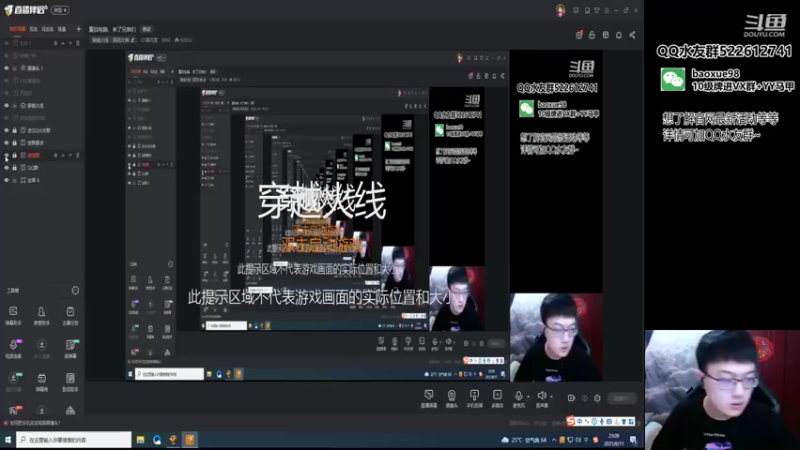Click the start streaming pill button
Viewport: 800px width, 450px height.
pos(621,398)
